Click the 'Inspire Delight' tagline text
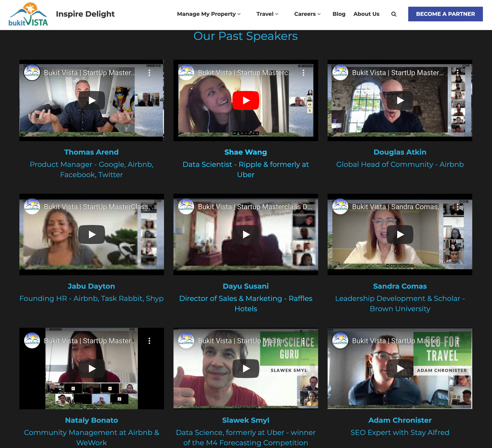This screenshot has height=448, width=492. coord(85,14)
